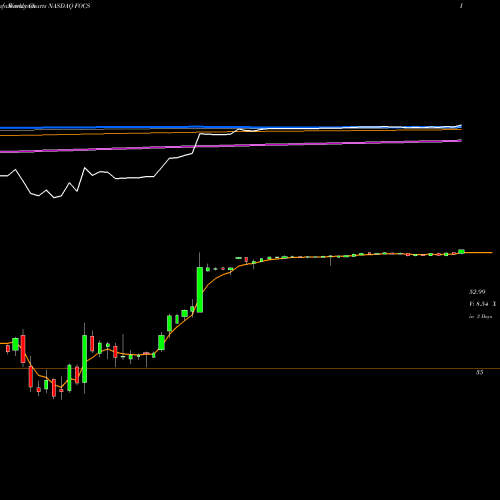Select the final green candle at chart's right end
Viewport: 500px width, 500px height.
[x=461, y=251]
